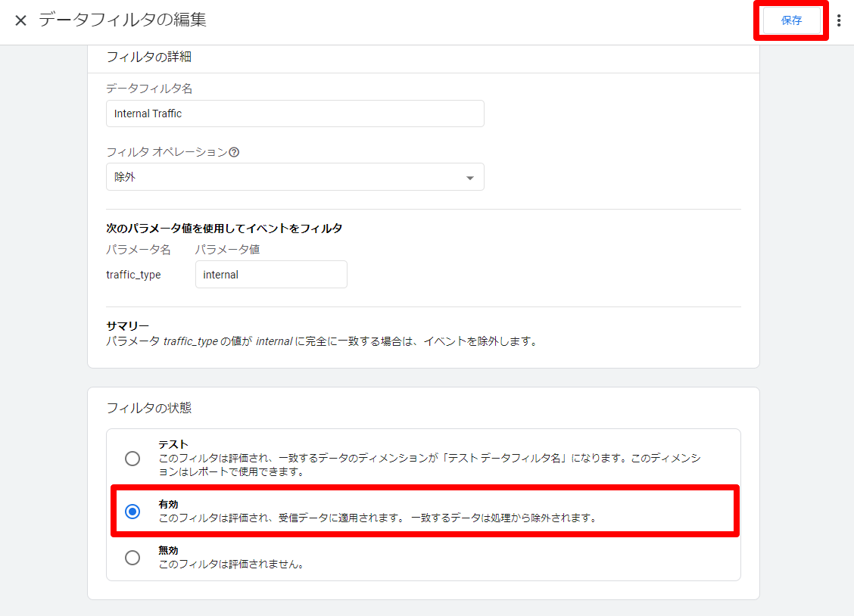Edit the Internal Traffic filter name

click(295, 113)
